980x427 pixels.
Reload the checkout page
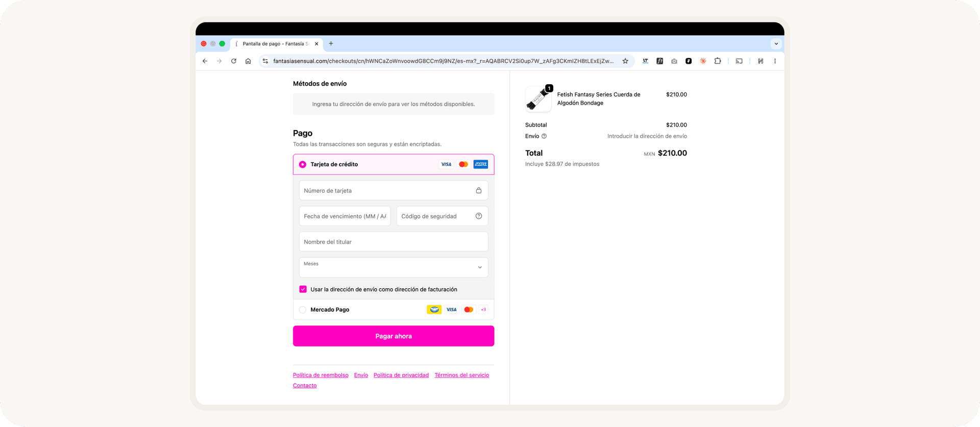tap(234, 61)
